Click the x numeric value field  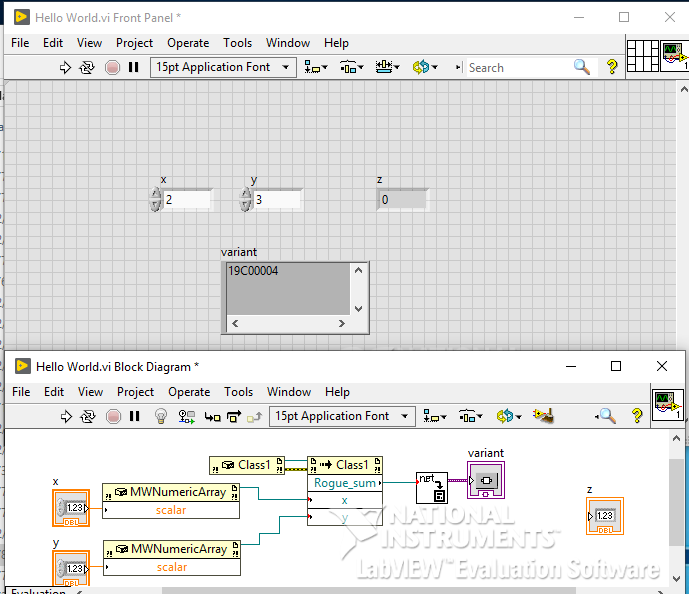(x=187, y=199)
